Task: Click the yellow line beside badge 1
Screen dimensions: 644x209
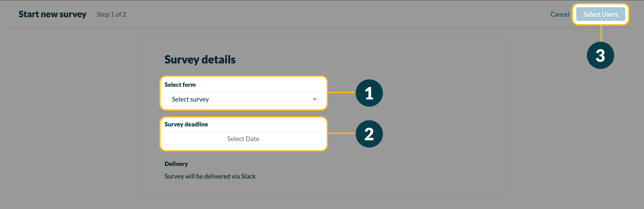Action: pos(342,92)
